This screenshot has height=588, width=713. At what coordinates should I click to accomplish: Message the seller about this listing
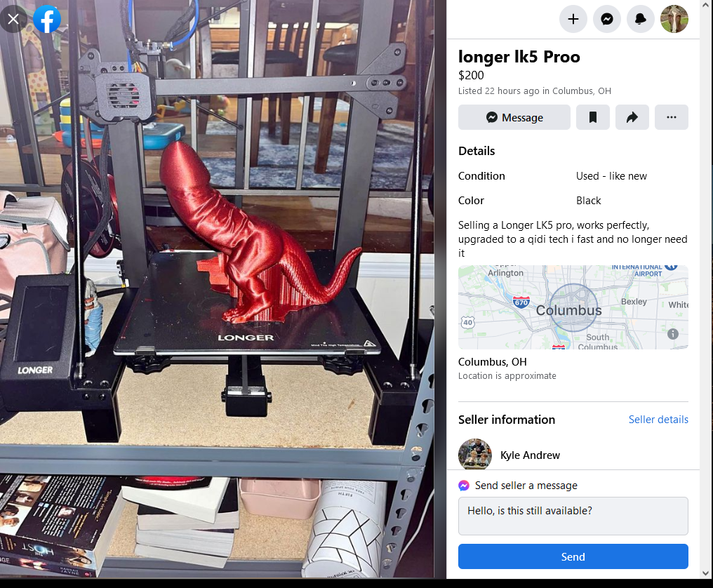click(514, 117)
